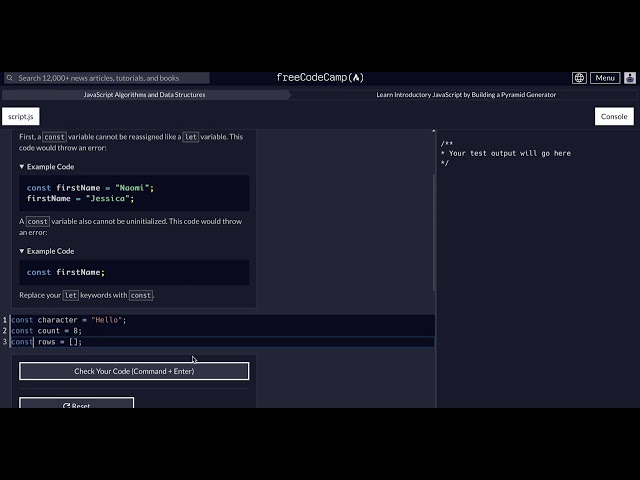Click line number 3 in the gutter
640x480 pixels.
point(5,342)
